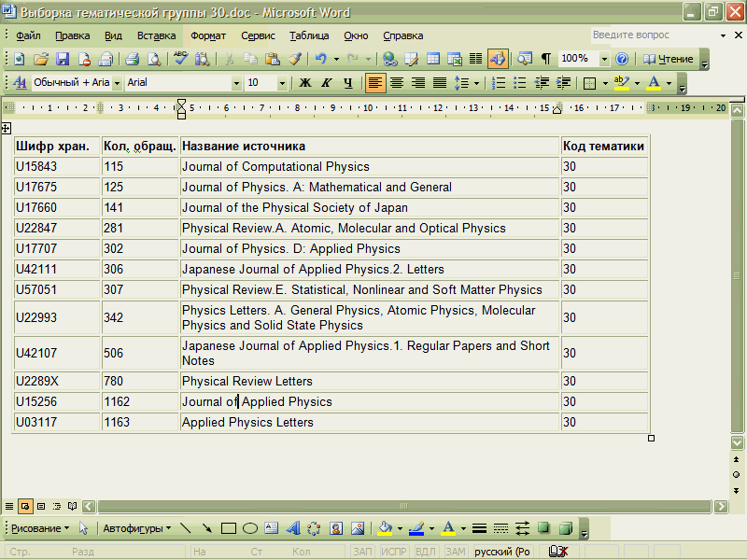
Task: Toggle display of paragraph marks (¶)
Action: pyautogui.click(x=545, y=59)
